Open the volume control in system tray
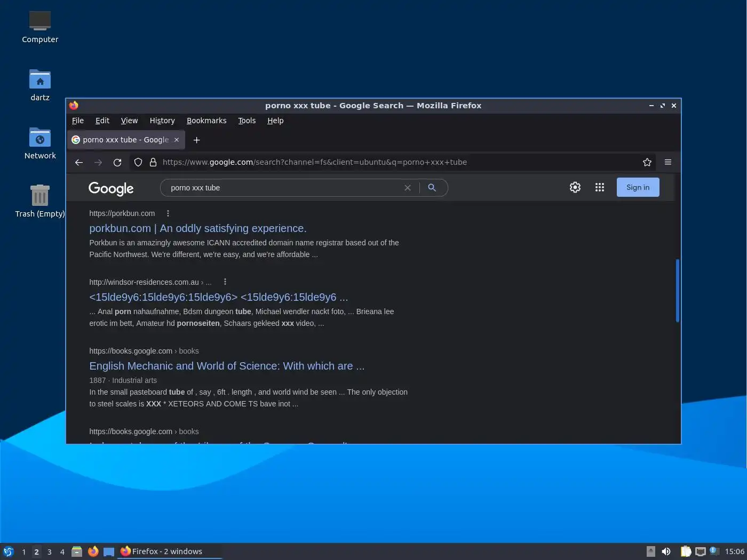This screenshot has height=560, width=747. tap(666, 551)
